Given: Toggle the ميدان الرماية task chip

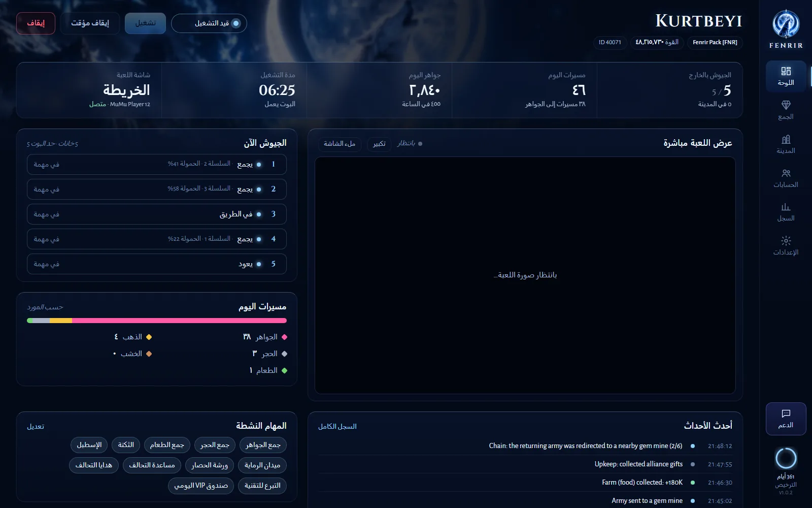Looking at the screenshot, I should click(x=262, y=465).
